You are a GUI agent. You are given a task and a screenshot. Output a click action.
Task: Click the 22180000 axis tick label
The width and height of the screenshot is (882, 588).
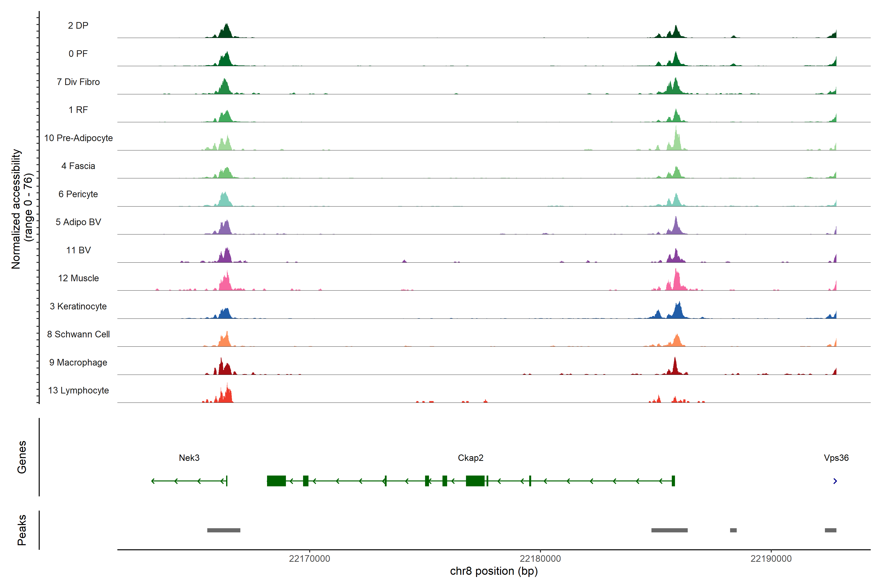[x=540, y=559]
